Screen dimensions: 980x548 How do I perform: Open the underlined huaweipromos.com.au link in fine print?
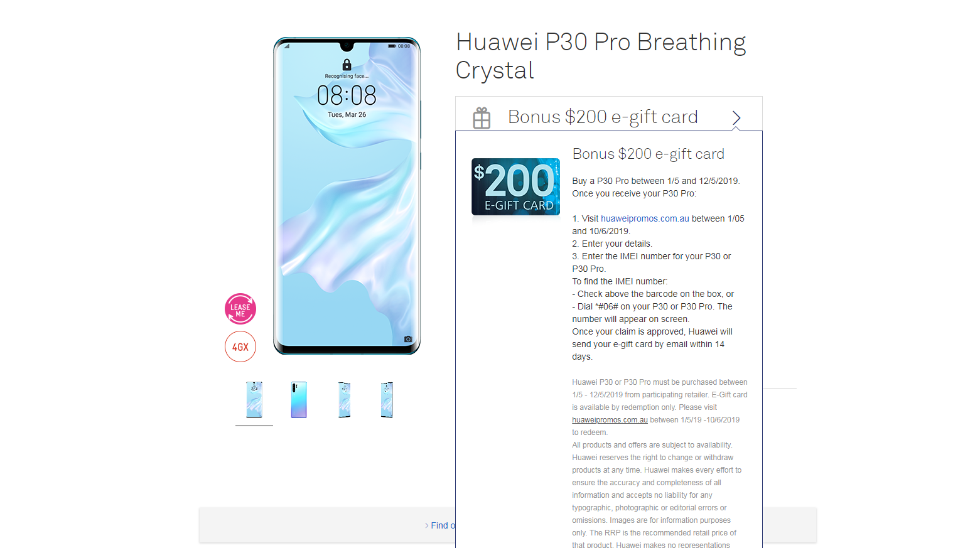tap(610, 420)
